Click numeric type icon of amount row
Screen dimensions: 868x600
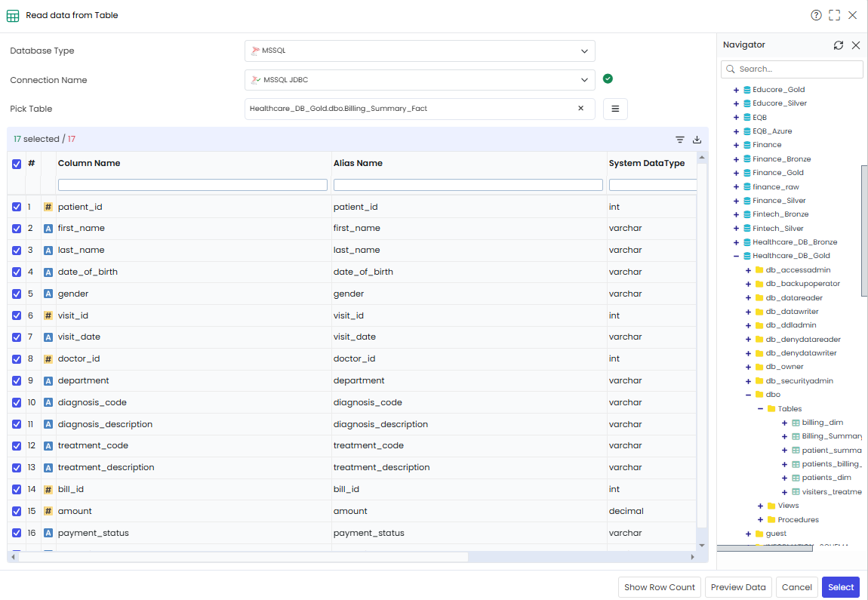[x=48, y=512]
